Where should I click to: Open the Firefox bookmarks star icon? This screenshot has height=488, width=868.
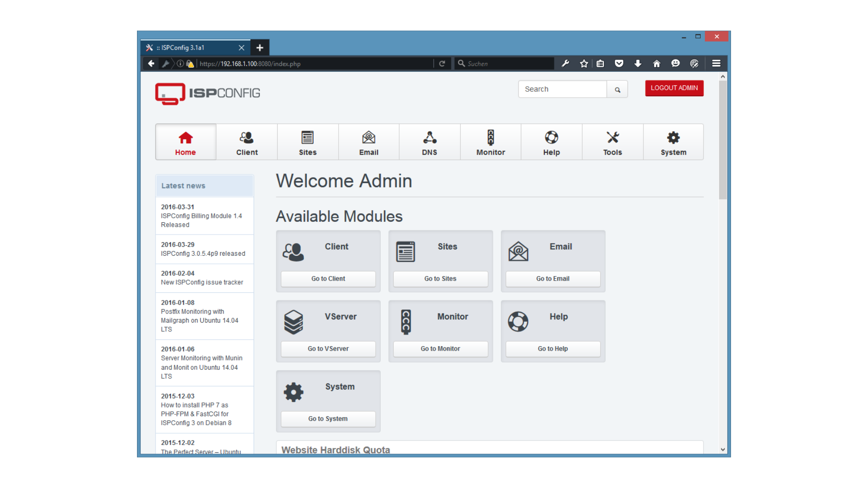tap(583, 63)
